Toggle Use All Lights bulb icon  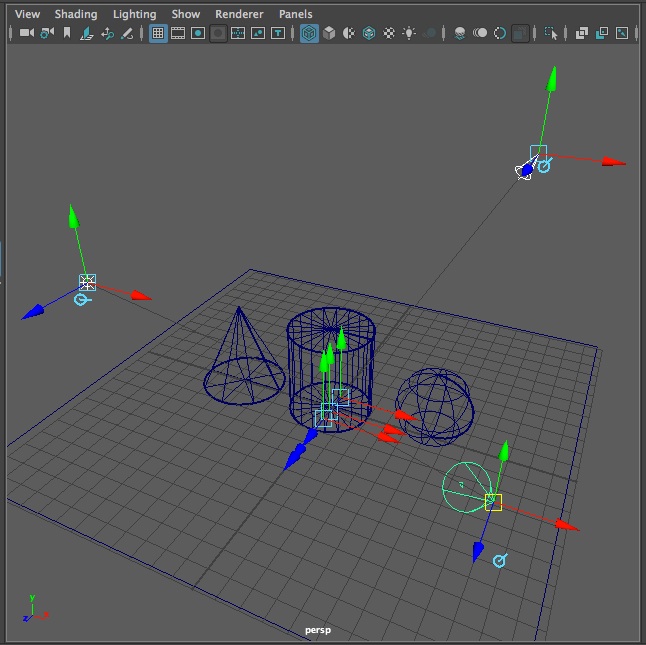pyautogui.click(x=409, y=33)
